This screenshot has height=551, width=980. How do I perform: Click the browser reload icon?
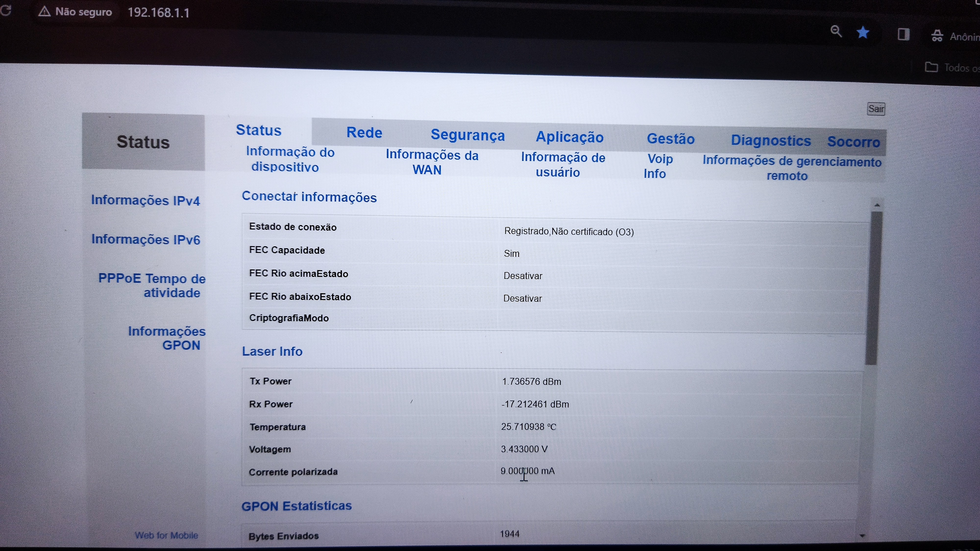5,10
